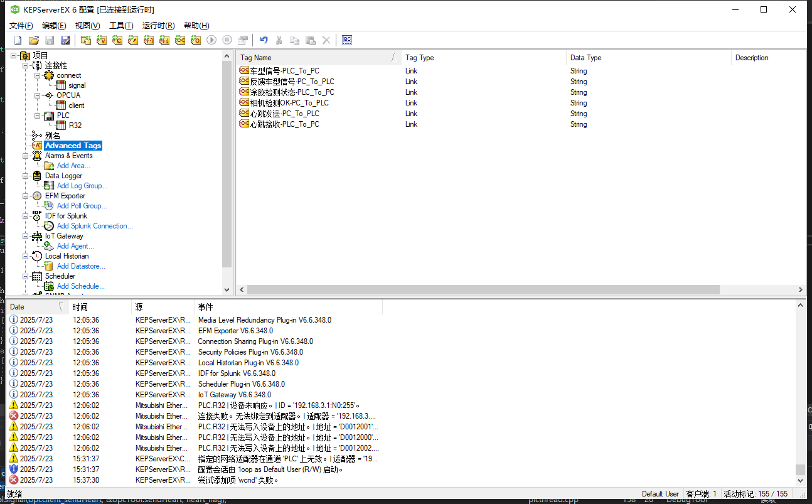812x504 pixels.
Task: Click the Undo arrow icon
Action: [x=264, y=40]
